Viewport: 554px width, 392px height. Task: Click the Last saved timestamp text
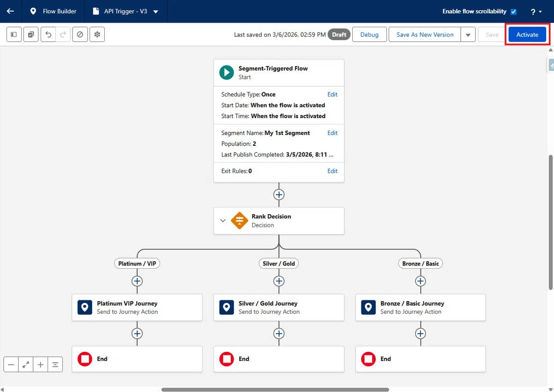point(280,35)
